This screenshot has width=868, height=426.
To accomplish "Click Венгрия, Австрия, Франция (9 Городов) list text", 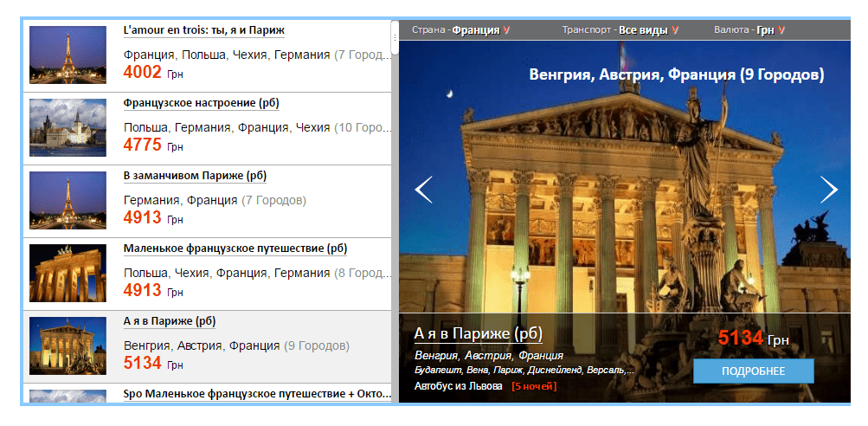I will tap(236, 345).
